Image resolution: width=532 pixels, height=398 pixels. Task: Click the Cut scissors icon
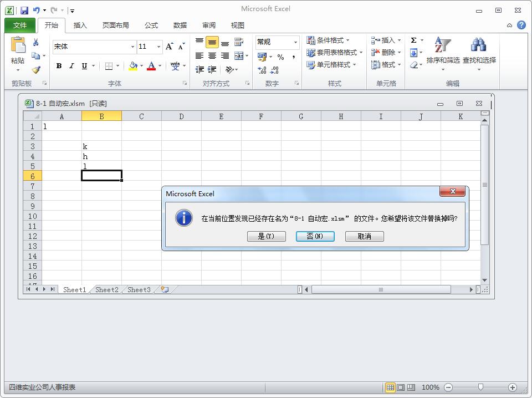pyautogui.click(x=35, y=43)
